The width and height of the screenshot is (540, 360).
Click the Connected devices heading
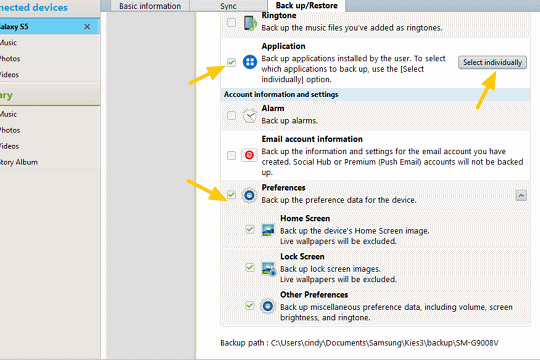(x=34, y=7)
